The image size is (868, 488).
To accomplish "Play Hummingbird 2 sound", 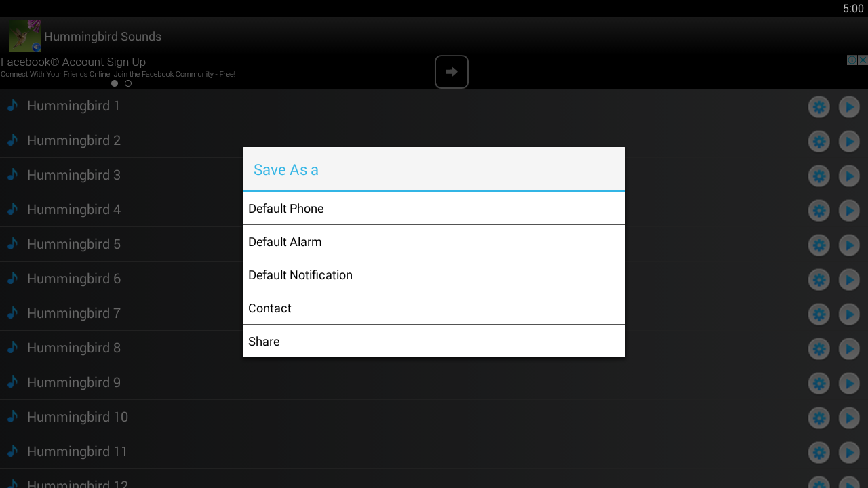I will tap(849, 141).
